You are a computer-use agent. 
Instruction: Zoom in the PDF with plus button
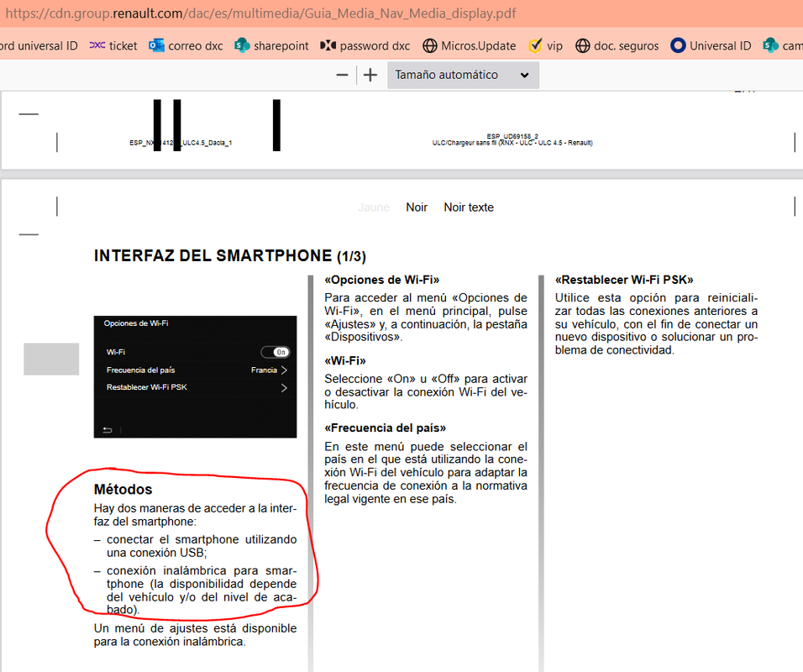[370, 75]
